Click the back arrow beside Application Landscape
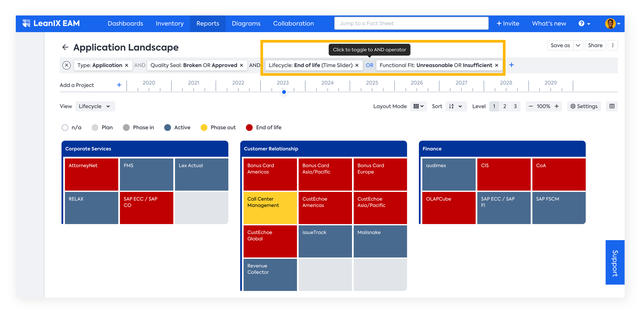 click(x=65, y=47)
